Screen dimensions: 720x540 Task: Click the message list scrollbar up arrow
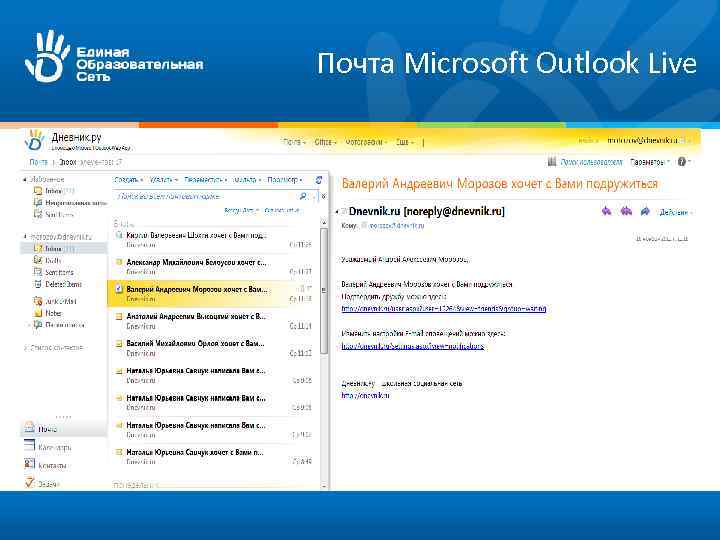click(x=324, y=223)
